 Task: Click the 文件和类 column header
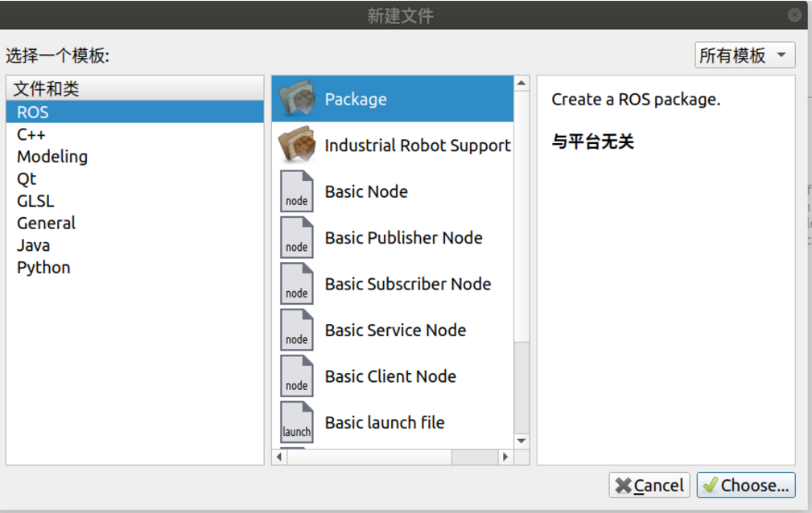[x=134, y=88]
